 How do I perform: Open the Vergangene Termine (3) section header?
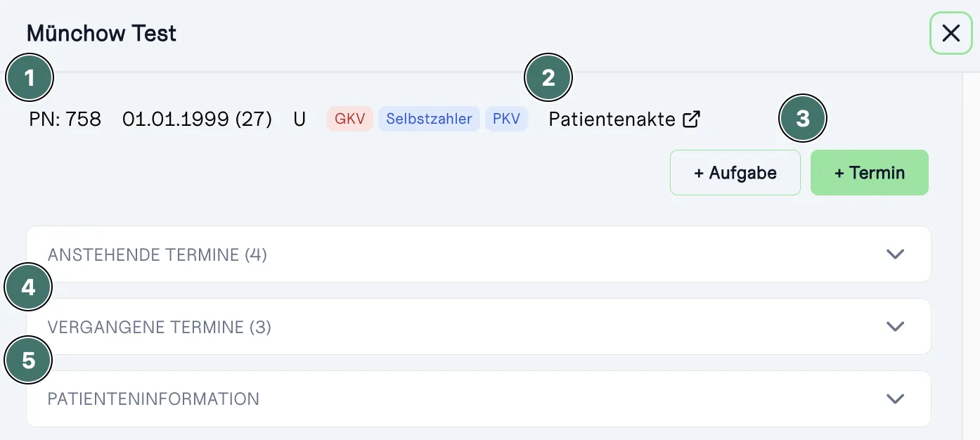[x=479, y=326]
